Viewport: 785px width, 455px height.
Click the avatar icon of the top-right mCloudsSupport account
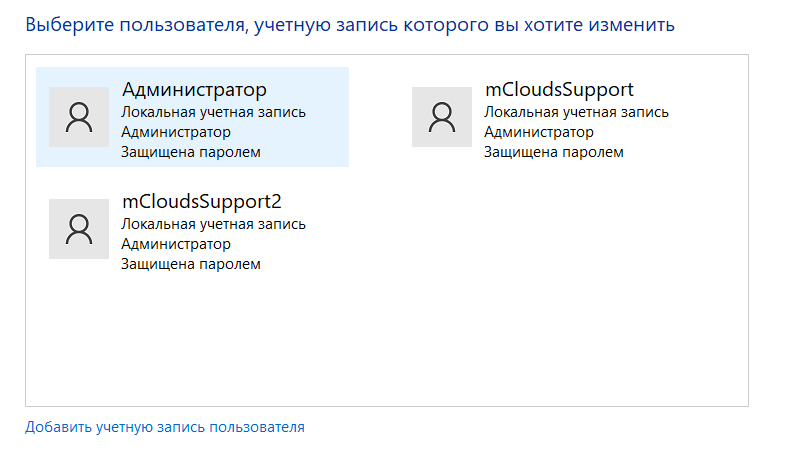coord(441,117)
